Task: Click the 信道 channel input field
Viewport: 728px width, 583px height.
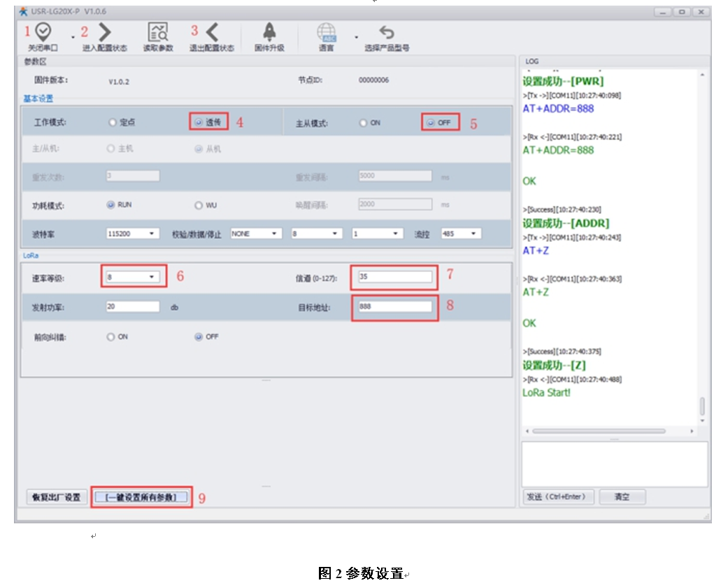Action: coord(394,277)
